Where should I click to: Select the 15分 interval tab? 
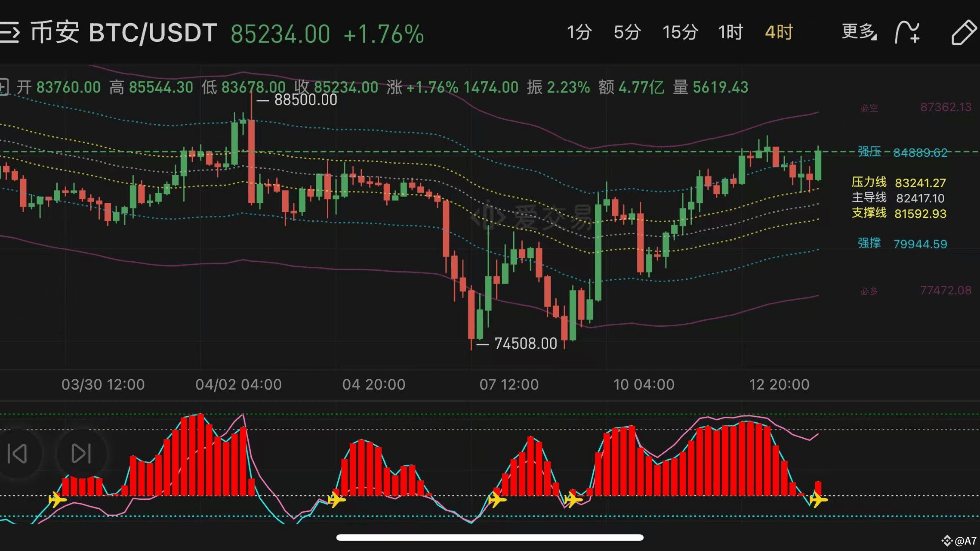pos(680,32)
